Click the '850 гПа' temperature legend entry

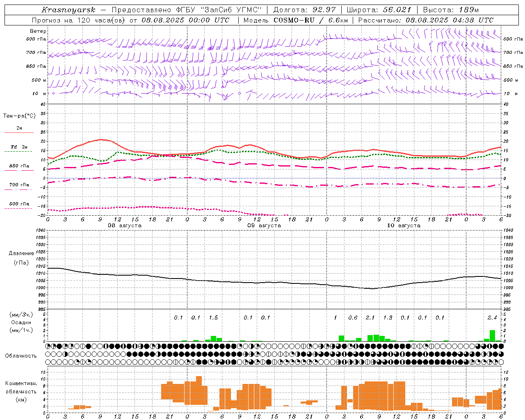(19, 166)
